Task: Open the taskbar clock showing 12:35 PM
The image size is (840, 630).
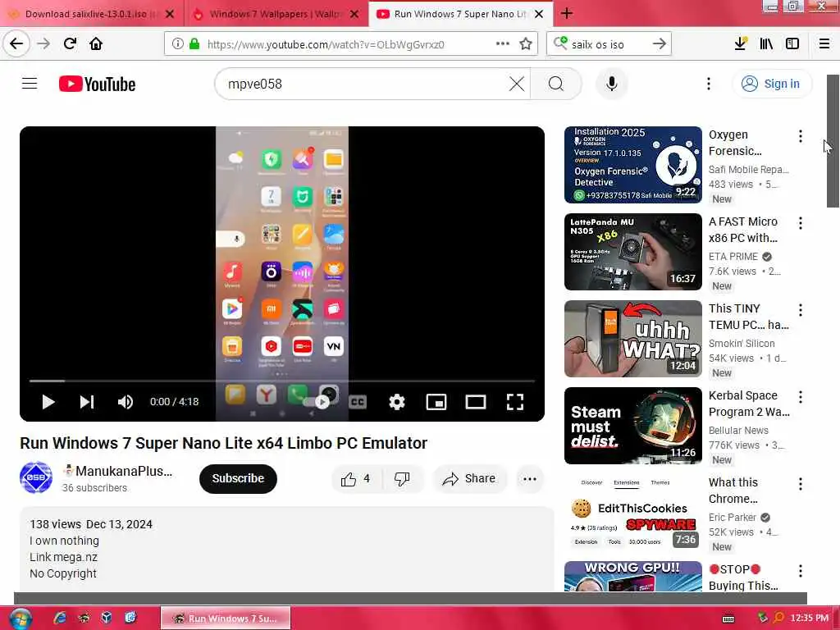Action: (809, 619)
